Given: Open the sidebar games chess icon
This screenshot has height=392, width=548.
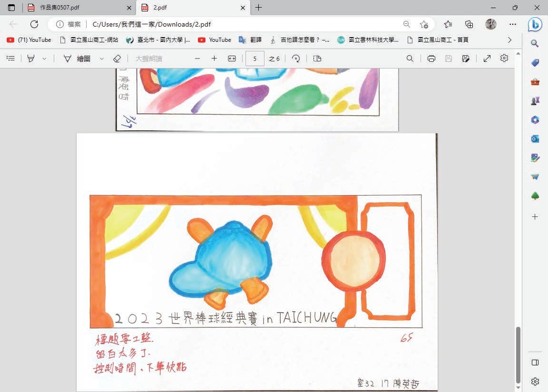Looking at the screenshot, I should click(535, 101).
